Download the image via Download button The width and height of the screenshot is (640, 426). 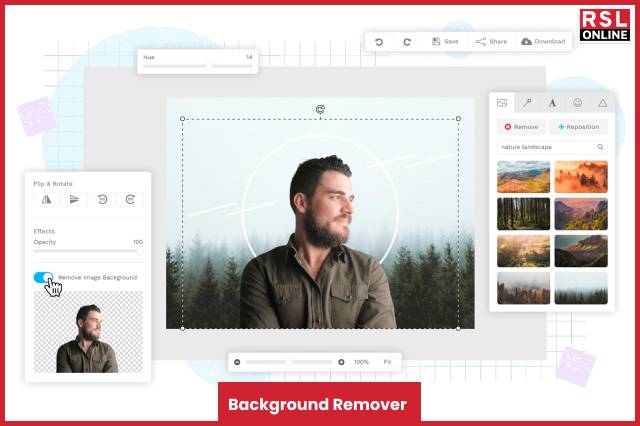click(x=543, y=42)
